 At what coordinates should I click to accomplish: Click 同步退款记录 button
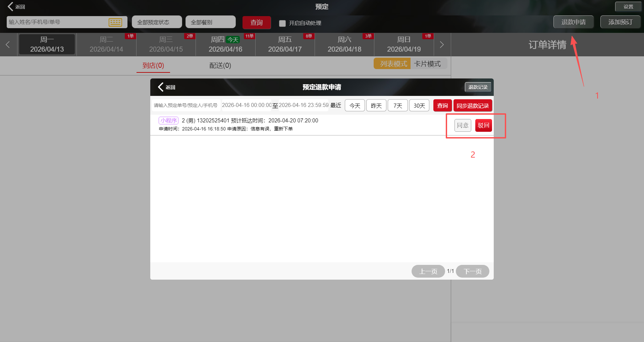pos(473,106)
